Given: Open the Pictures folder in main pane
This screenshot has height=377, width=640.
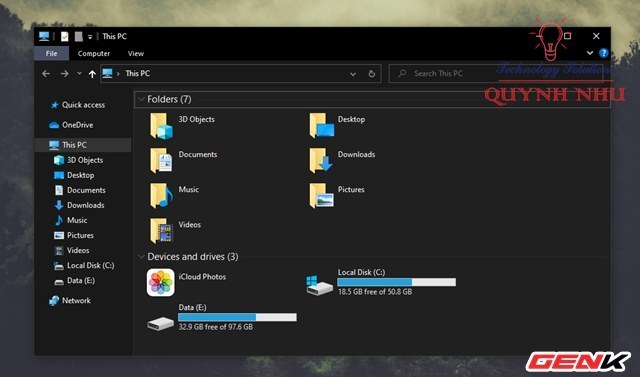Looking at the screenshot, I should (322, 195).
